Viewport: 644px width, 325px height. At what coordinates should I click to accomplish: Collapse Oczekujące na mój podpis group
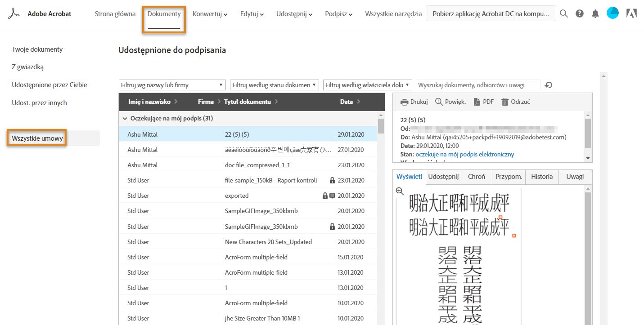tap(125, 119)
